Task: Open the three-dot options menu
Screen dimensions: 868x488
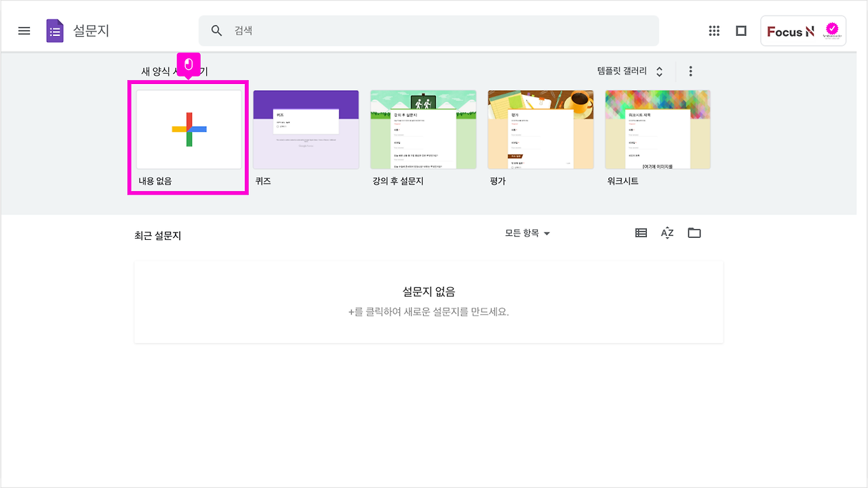Action: tap(690, 70)
